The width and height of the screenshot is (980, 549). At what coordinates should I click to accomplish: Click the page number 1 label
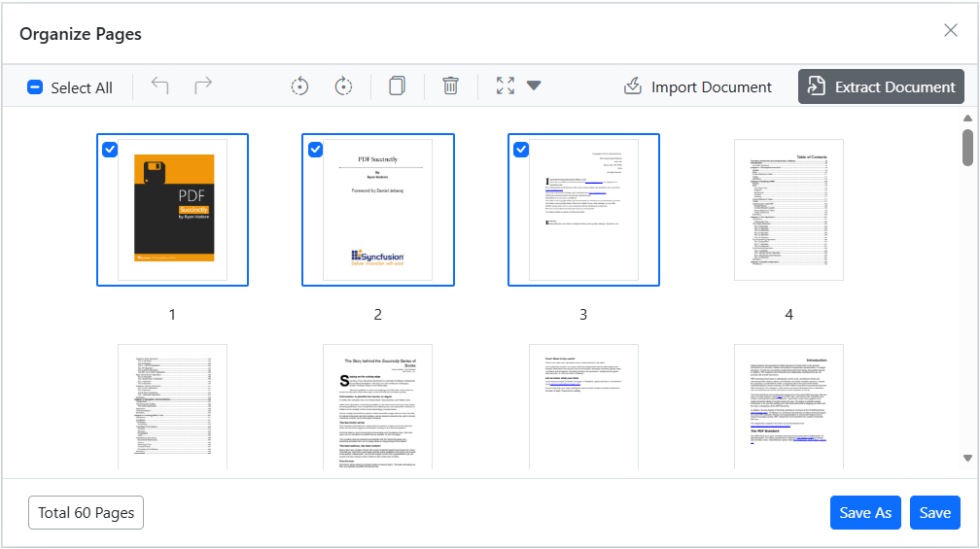pos(172,315)
